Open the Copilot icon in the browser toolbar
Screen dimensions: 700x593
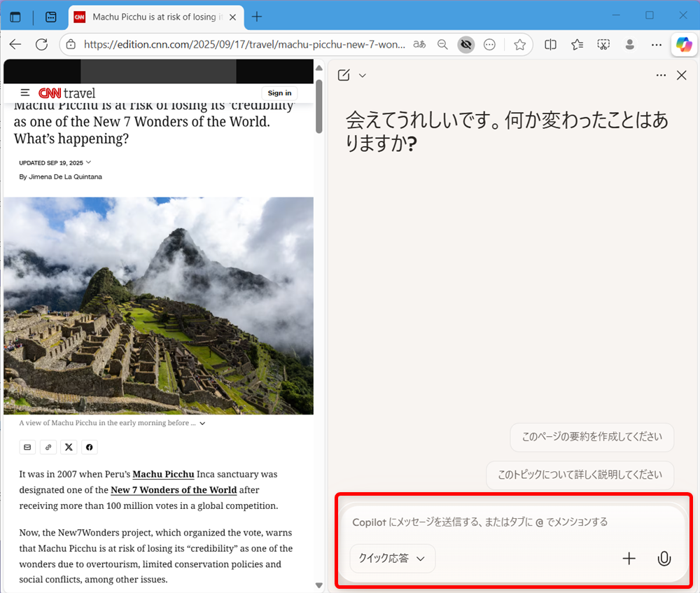pos(684,44)
